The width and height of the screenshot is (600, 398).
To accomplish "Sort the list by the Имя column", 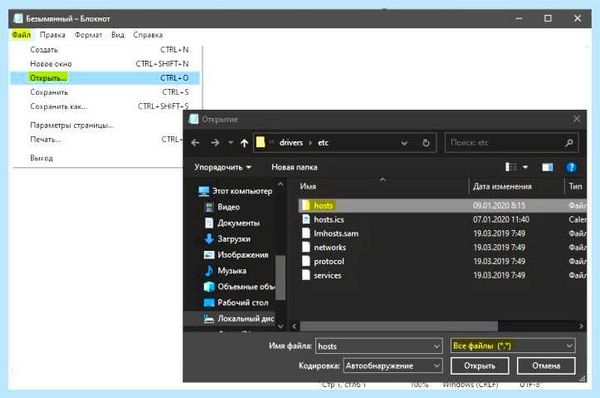I will [x=383, y=186].
